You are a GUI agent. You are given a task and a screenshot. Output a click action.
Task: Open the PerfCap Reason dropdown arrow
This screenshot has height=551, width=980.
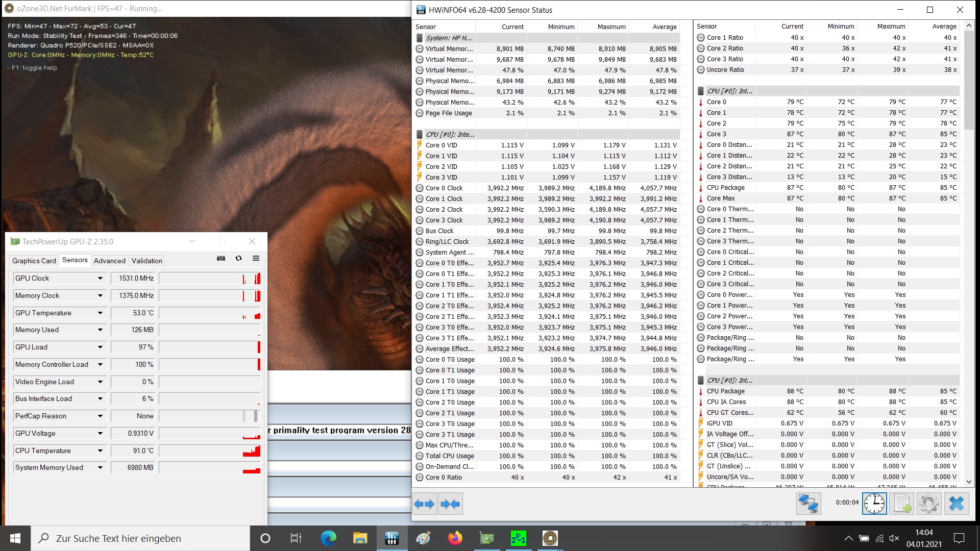(100, 416)
